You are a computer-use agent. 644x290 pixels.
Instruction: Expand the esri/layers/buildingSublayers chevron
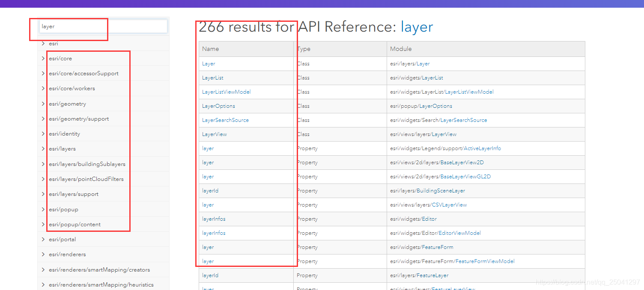coord(43,164)
